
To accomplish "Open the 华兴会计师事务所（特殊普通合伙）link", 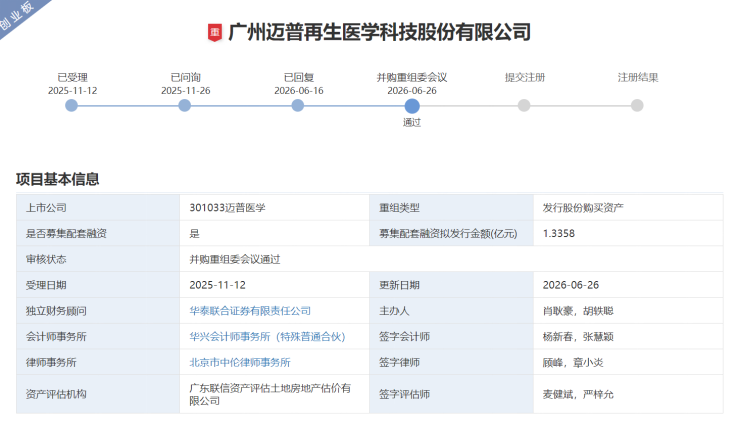I will point(267,337).
